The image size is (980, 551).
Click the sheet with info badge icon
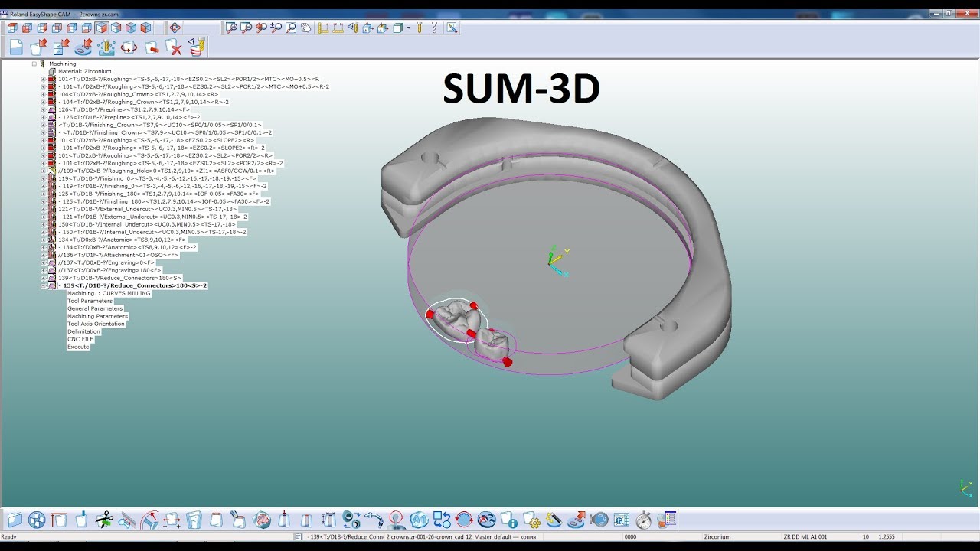[x=509, y=520]
